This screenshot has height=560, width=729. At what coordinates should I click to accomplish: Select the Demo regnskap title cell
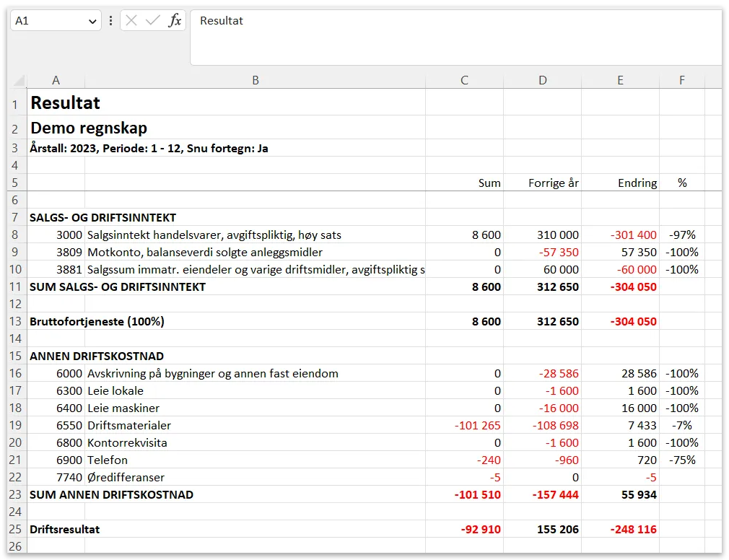(89, 128)
